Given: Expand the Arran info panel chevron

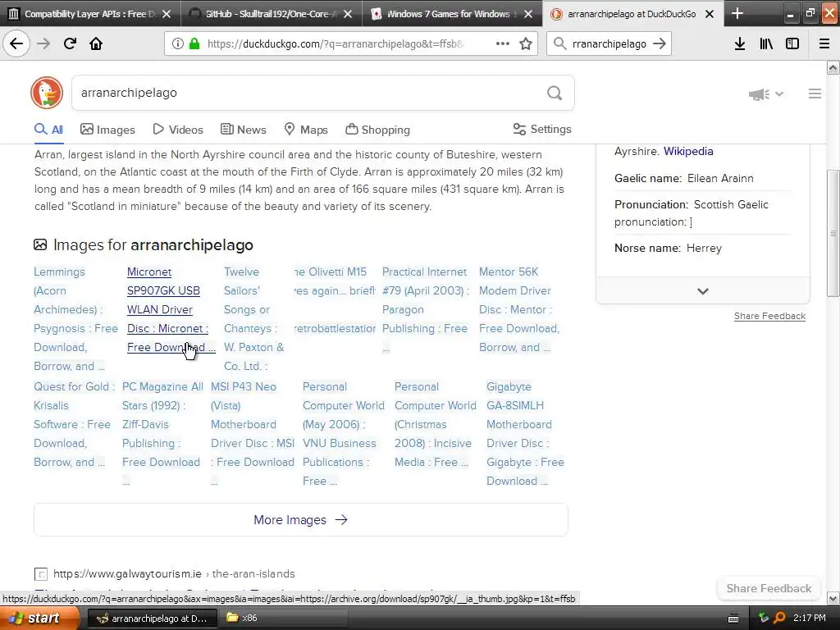Looking at the screenshot, I should coord(703,291).
